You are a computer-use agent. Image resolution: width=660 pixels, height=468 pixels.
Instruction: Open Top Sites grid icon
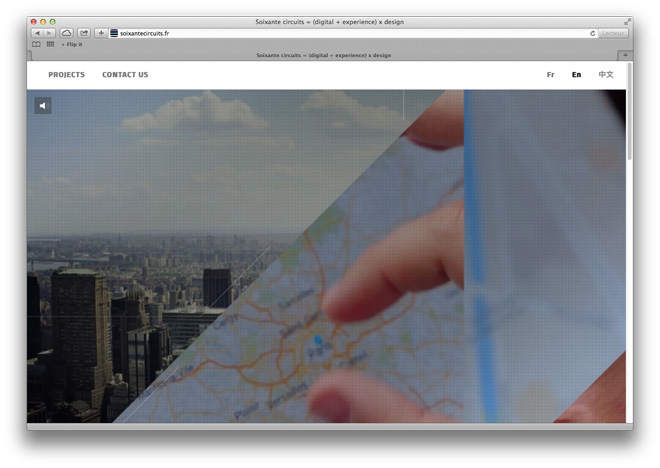point(50,44)
